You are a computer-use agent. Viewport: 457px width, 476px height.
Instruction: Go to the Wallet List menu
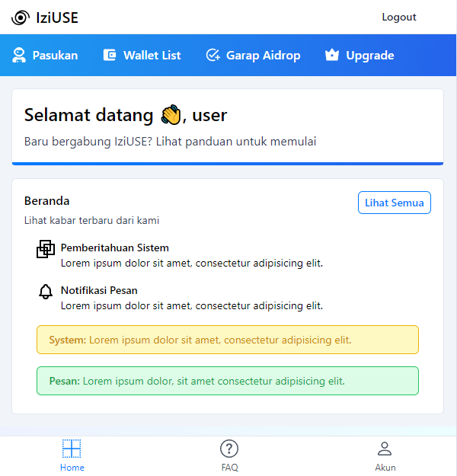(x=152, y=56)
